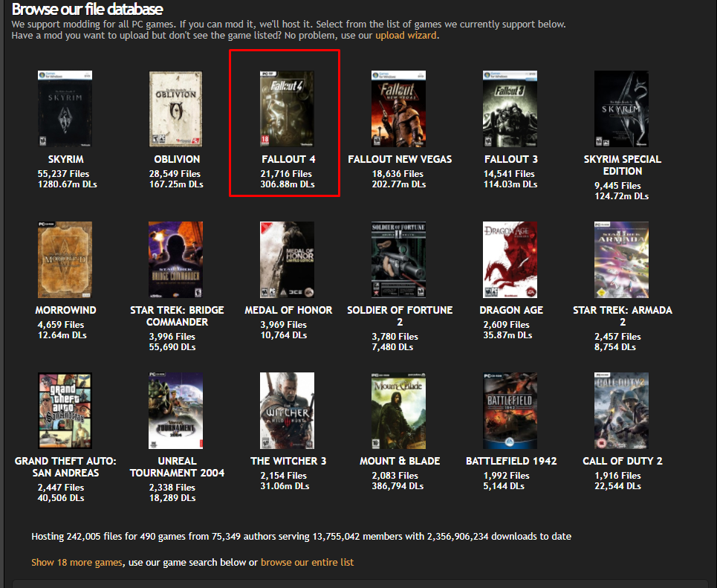Click '114.03m DLs' under Fallout 3

coord(510,184)
